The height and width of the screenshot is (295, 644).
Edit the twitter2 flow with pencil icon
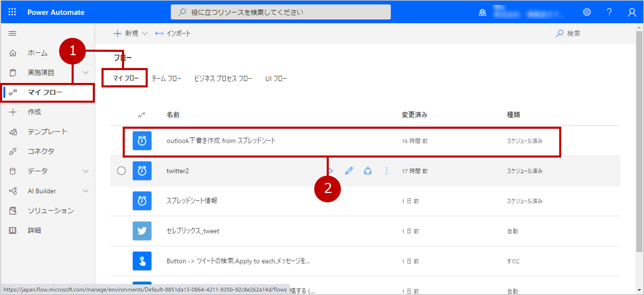349,171
